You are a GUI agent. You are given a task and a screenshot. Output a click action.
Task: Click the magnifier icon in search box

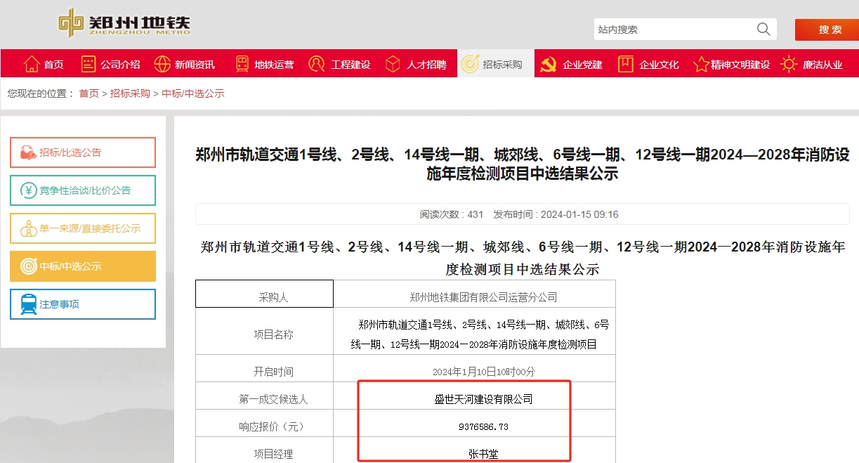point(763,29)
